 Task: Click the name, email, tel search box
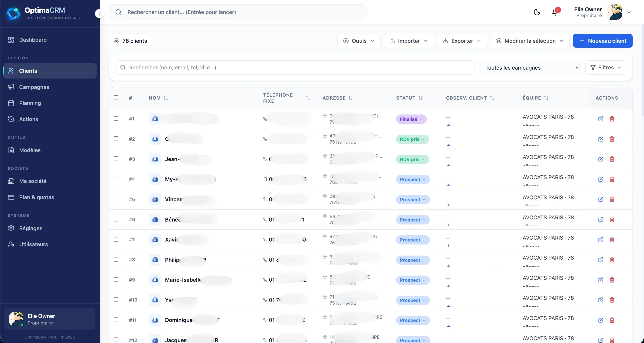pyautogui.click(x=295, y=67)
